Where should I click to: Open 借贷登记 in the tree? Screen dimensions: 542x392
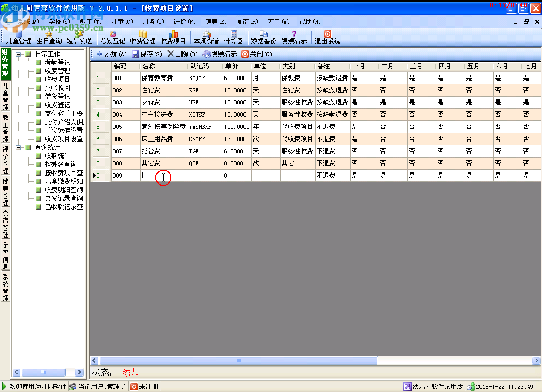(57, 97)
